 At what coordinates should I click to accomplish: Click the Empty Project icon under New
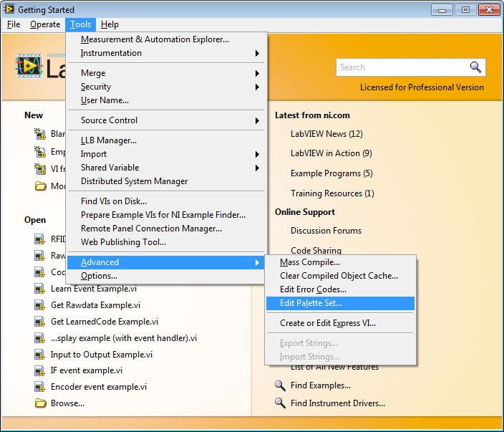point(40,151)
